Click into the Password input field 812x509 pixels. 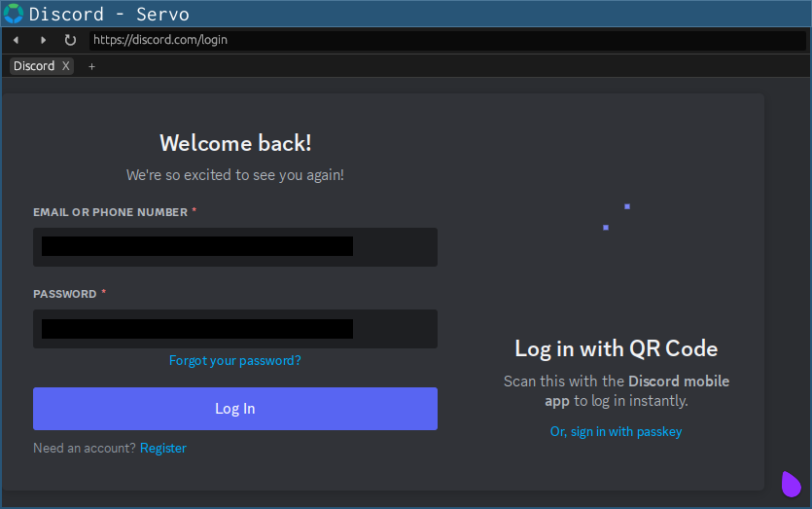[x=234, y=329]
